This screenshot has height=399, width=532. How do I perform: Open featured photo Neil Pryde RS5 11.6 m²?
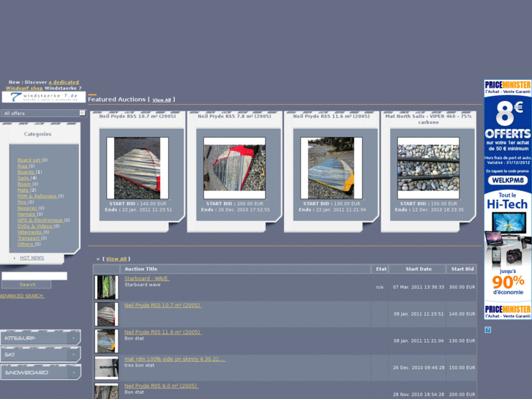331,168
